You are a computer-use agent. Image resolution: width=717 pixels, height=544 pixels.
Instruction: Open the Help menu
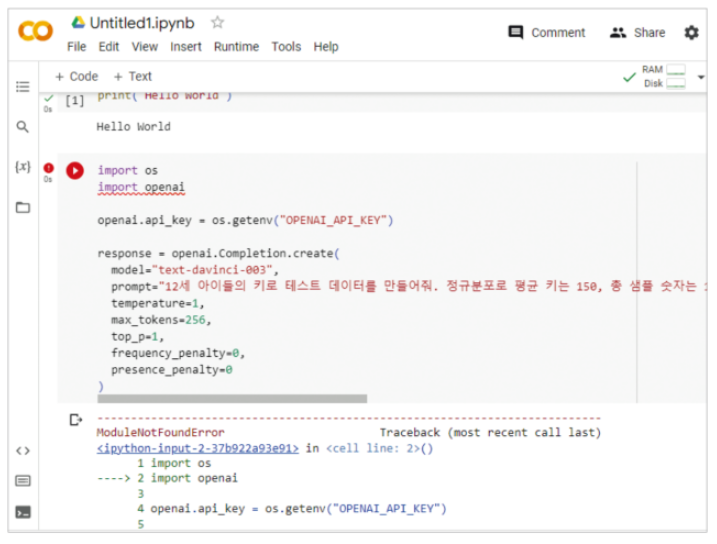tap(326, 47)
